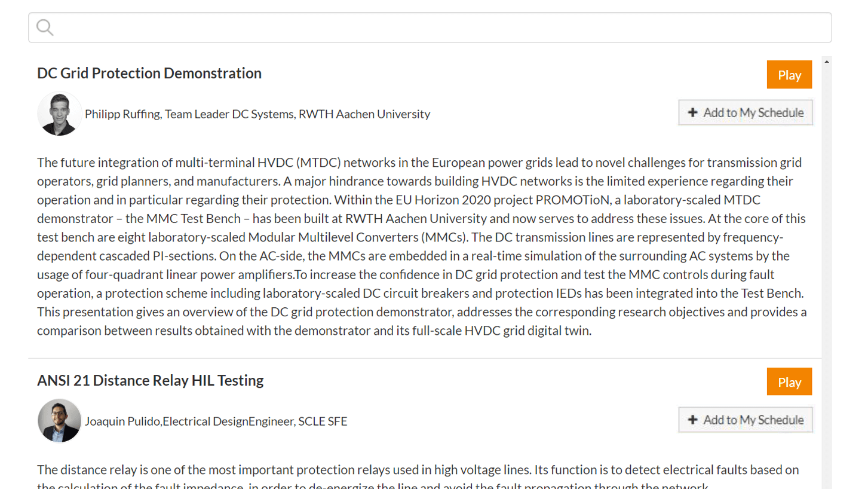
Task: Click plus icon in Philipp Ruffing's schedule button
Action: click(693, 112)
